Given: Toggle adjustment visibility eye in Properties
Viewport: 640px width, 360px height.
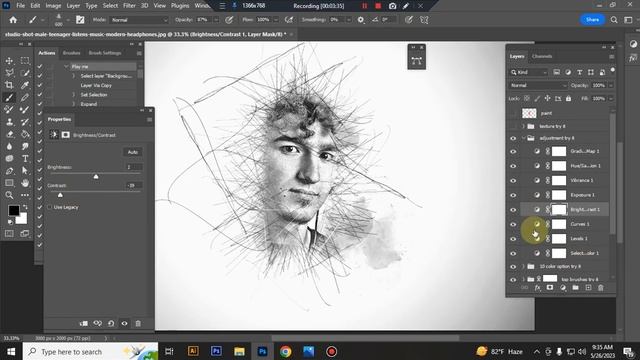Looking at the screenshot, I should tap(124, 323).
